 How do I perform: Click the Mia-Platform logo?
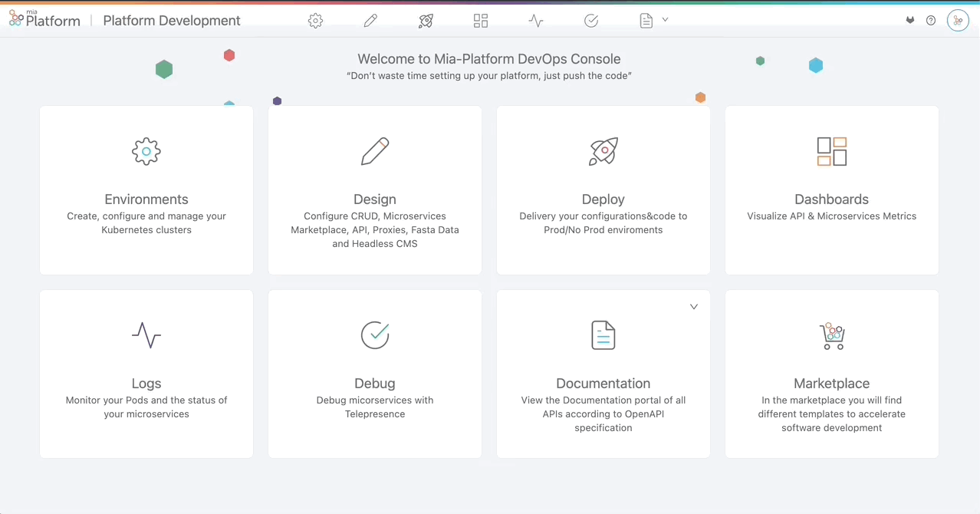(x=44, y=19)
